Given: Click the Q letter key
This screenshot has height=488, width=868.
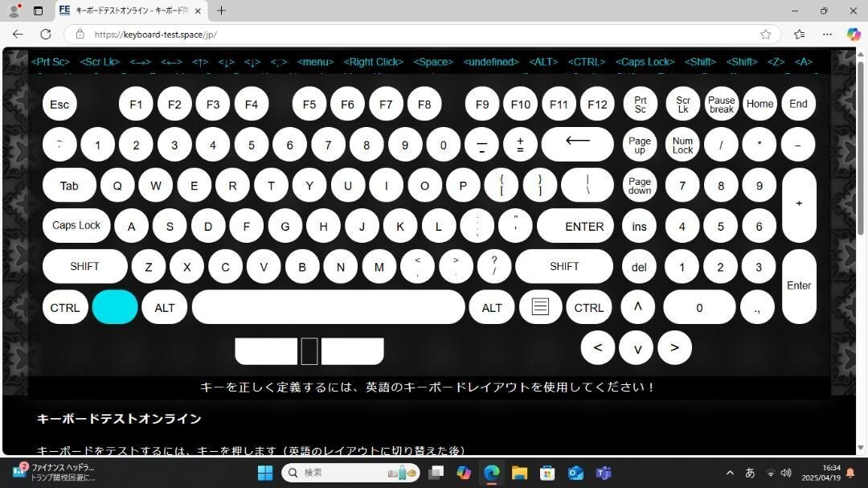Looking at the screenshot, I should (117, 186).
